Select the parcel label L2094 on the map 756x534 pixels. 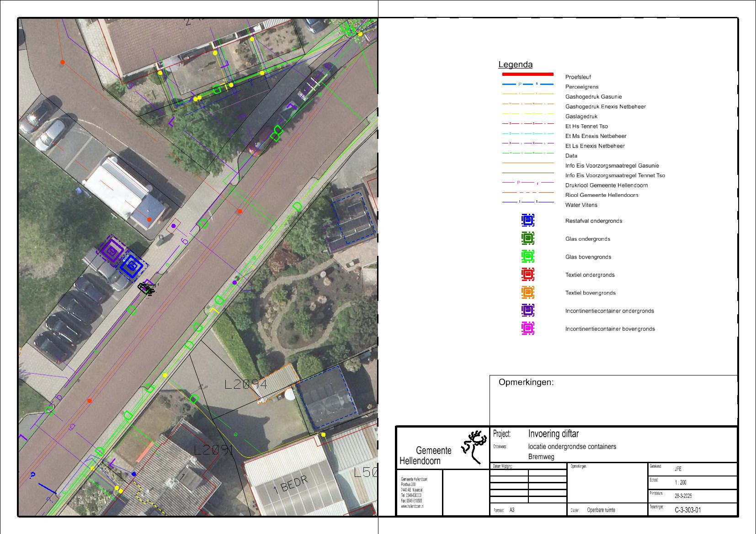point(245,385)
